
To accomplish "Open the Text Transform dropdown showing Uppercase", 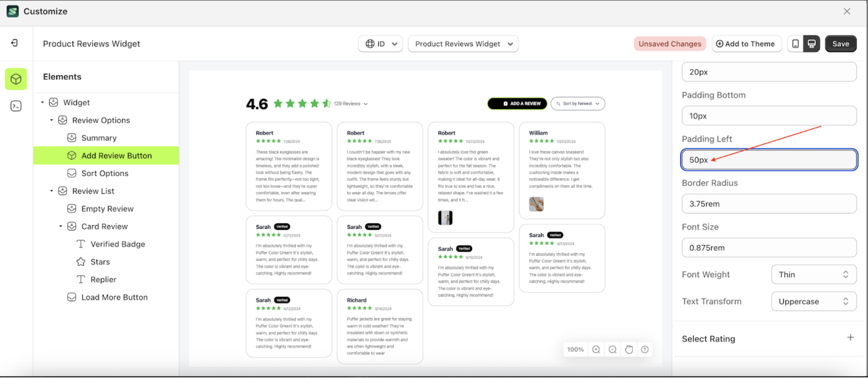I will click(813, 301).
